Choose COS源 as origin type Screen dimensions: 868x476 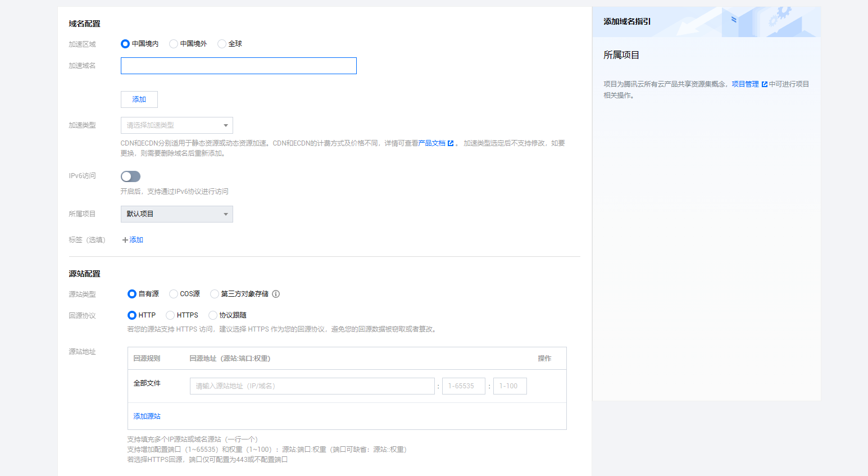coord(174,294)
